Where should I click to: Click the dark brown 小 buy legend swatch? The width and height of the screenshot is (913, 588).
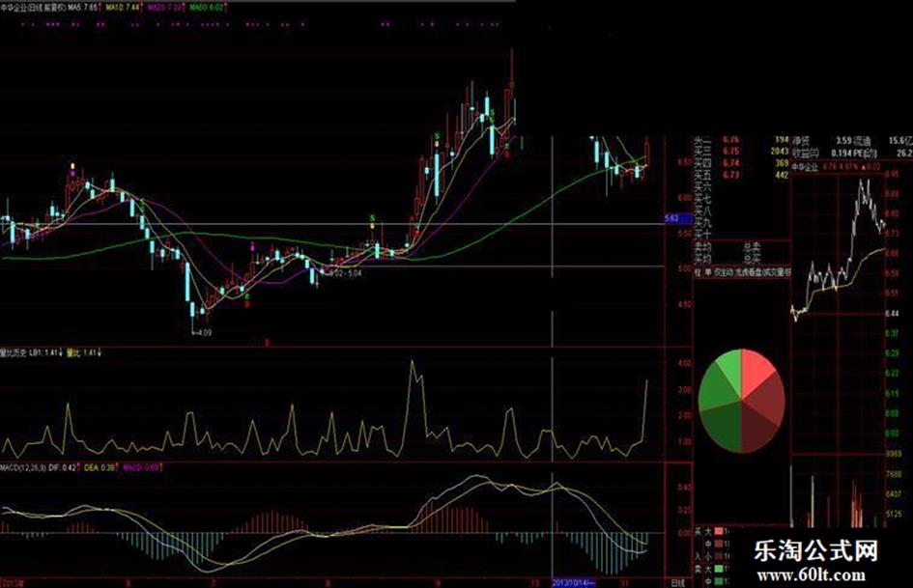719,556
